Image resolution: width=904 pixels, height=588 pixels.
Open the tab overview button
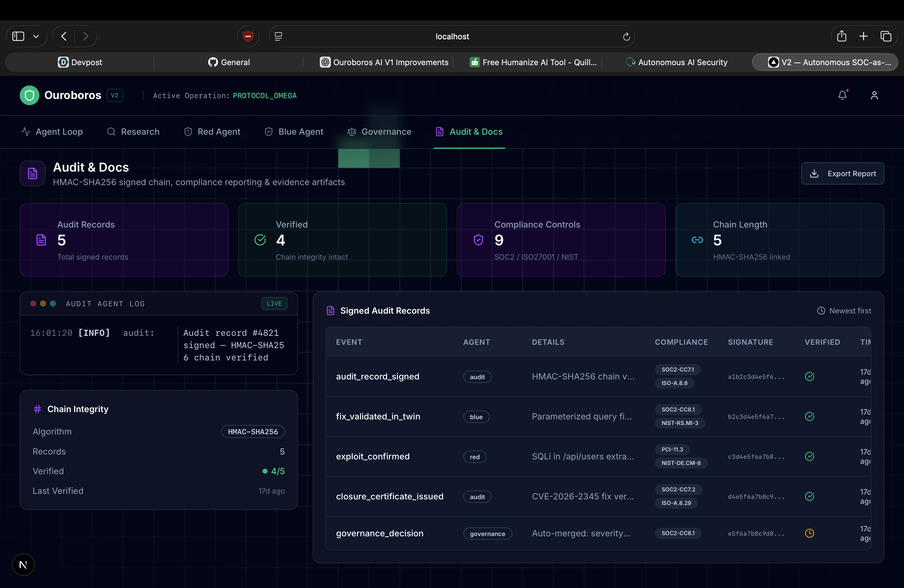click(x=885, y=37)
